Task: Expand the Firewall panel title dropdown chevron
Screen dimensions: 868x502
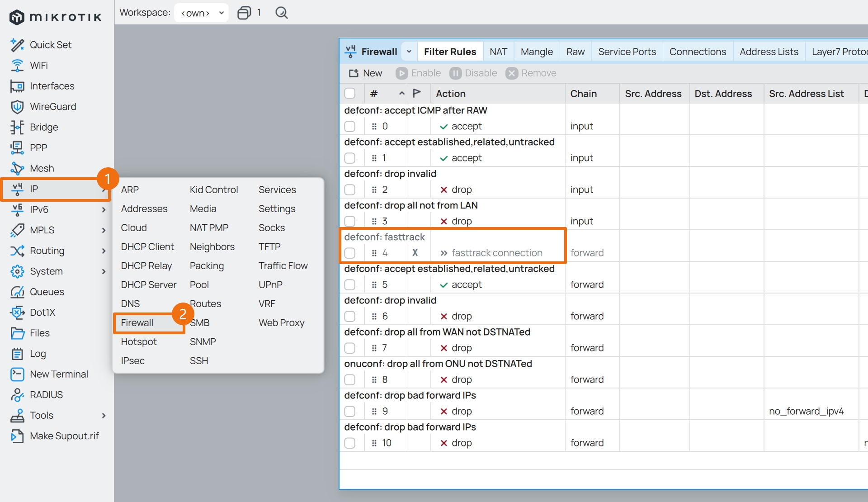Action: pos(409,52)
